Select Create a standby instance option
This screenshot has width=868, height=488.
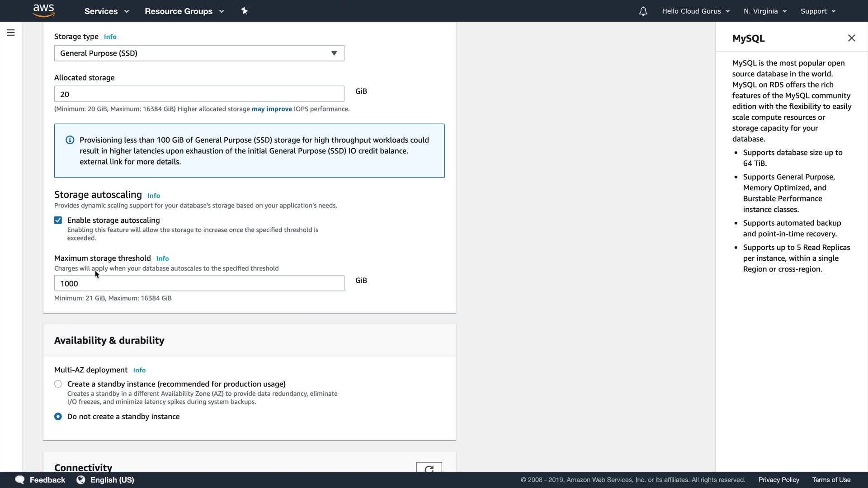point(58,384)
